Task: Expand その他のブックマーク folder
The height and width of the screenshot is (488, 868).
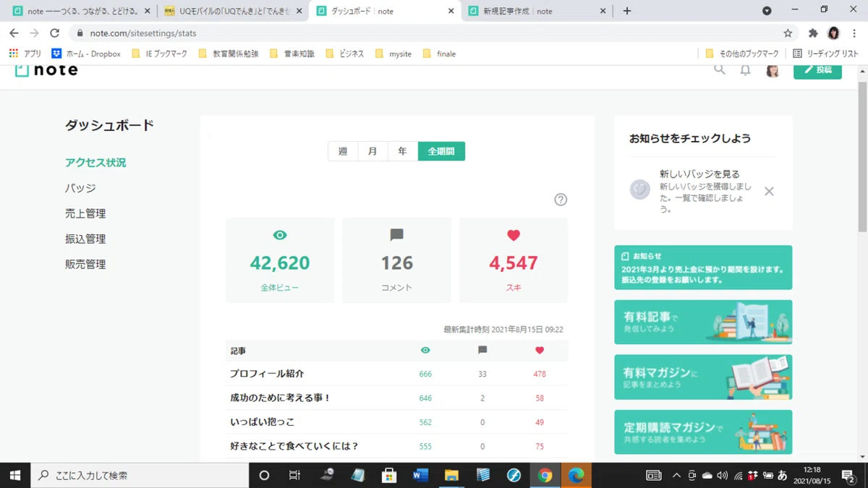Action: point(741,53)
